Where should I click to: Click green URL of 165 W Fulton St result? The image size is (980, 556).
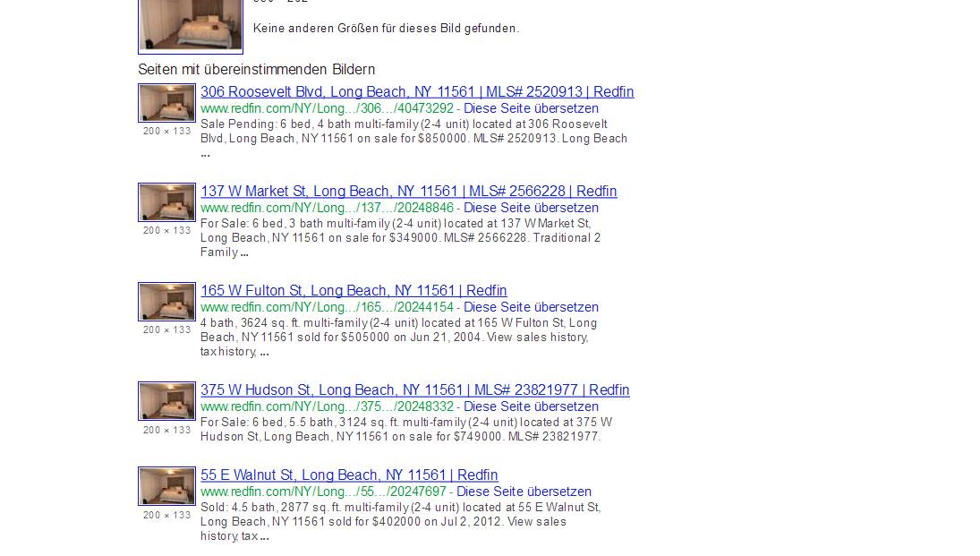[x=327, y=308]
